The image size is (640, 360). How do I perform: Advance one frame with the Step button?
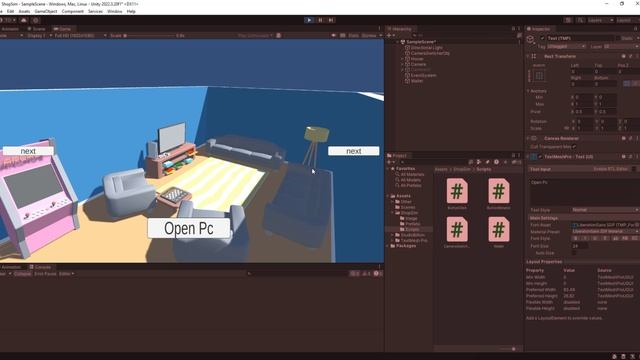(331, 20)
